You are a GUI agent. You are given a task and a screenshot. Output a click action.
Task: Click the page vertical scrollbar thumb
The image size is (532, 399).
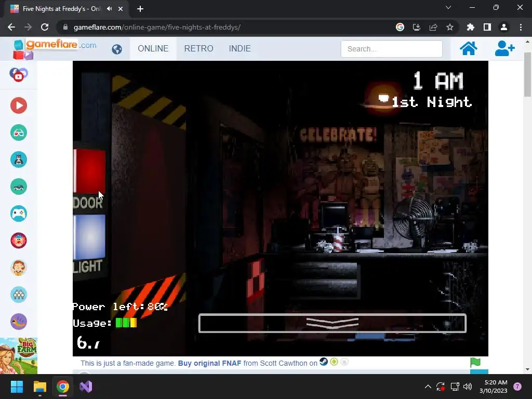coord(527,74)
